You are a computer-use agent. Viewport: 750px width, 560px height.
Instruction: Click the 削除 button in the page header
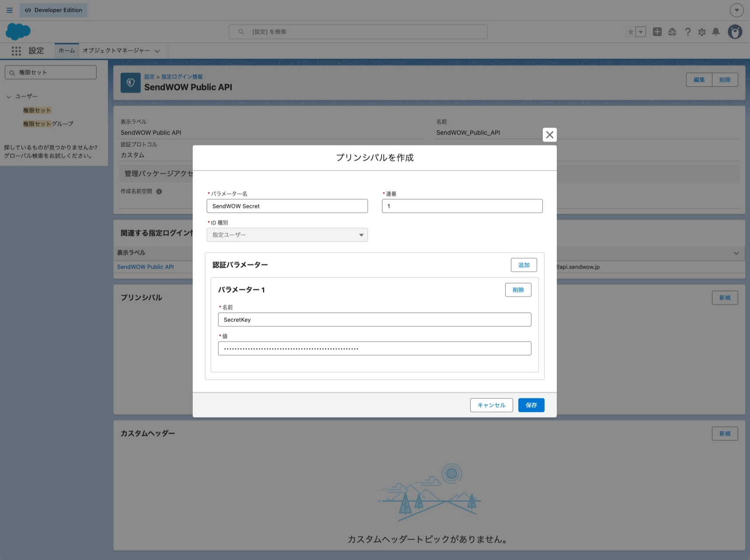[725, 80]
